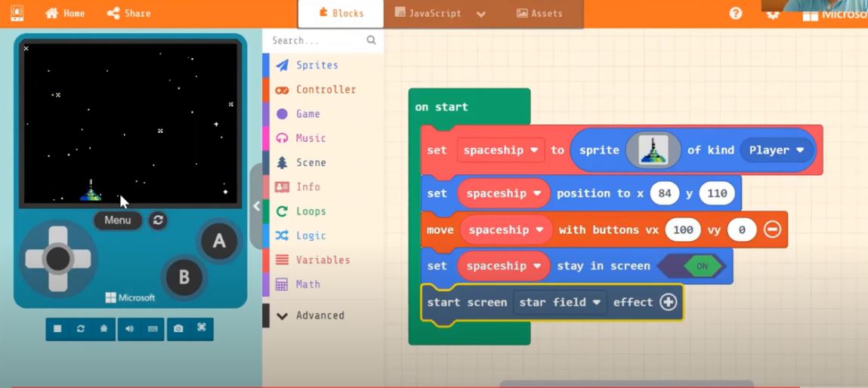
Task: Click the Microsoft logo in header
Action: 835,14
